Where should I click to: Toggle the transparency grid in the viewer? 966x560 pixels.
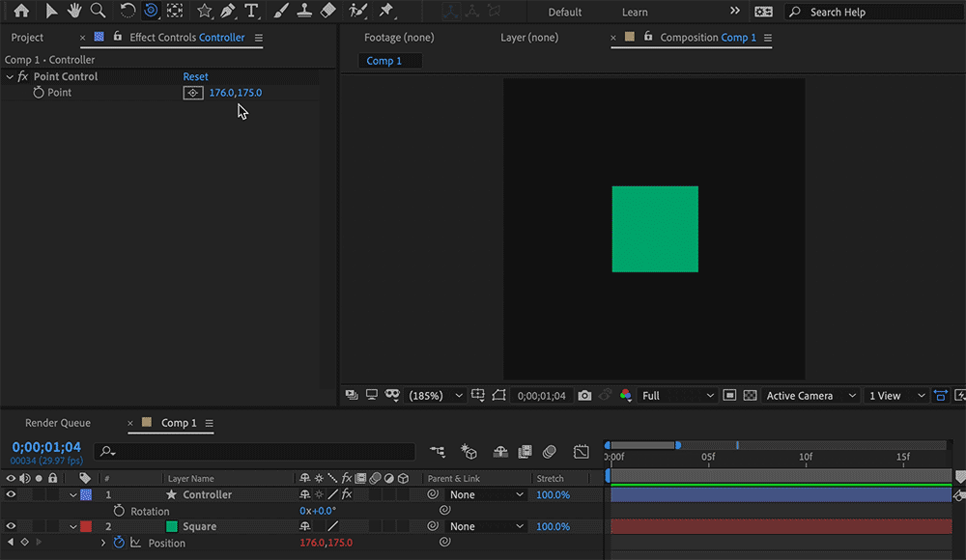[x=750, y=395]
